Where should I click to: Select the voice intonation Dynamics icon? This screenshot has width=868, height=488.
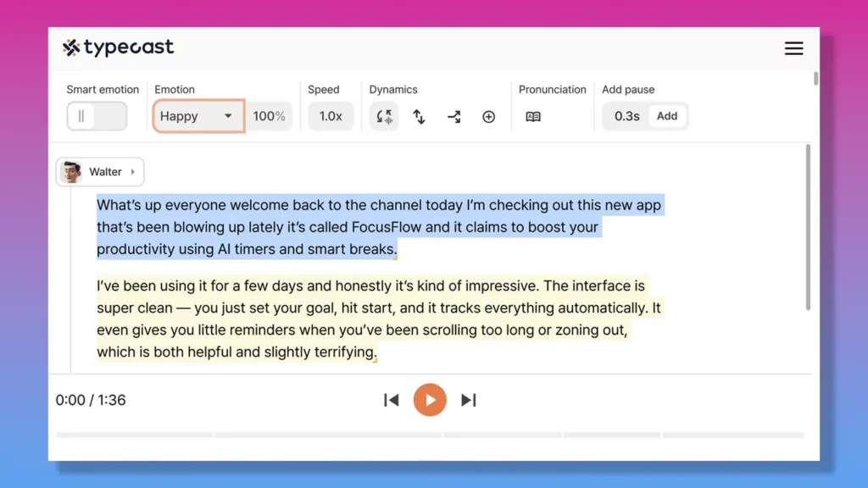[384, 116]
